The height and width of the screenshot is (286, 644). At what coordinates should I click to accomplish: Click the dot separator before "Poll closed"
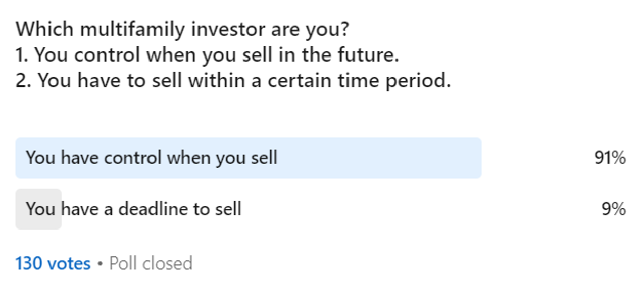pyautogui.click(x=100, y=264)
